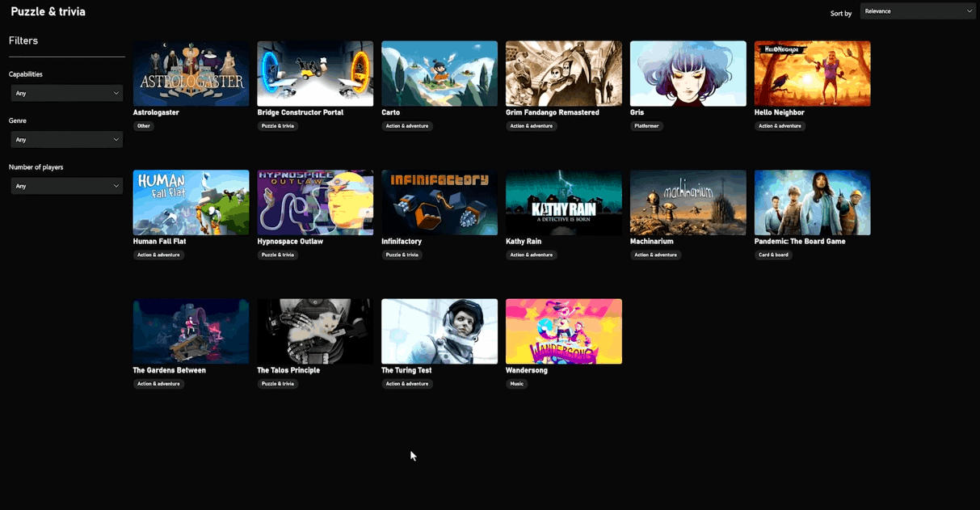
Task: Expand the Capabilities filter dropdown
Action: 66,92
